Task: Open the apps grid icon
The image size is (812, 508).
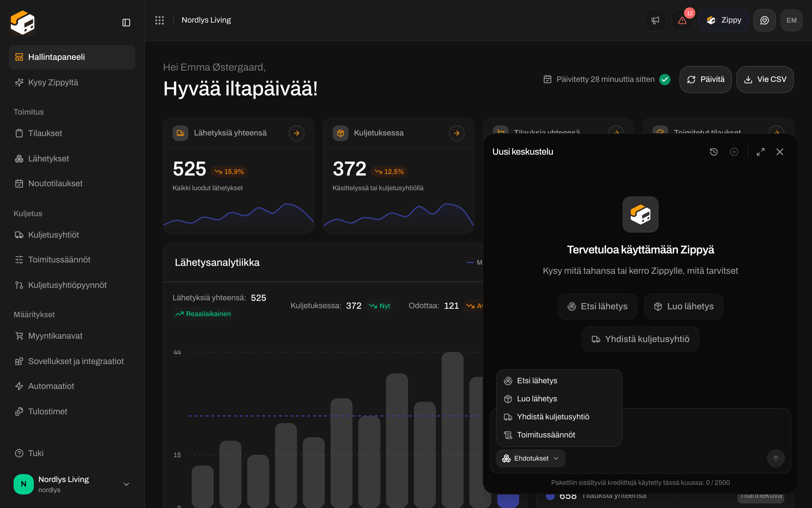Action: point(159,20)
